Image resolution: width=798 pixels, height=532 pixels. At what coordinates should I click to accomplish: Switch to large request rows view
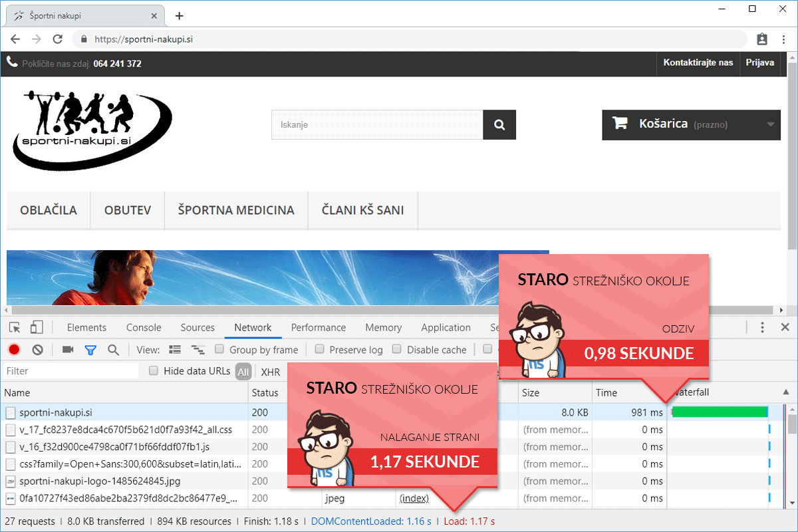tap(175, 350)
